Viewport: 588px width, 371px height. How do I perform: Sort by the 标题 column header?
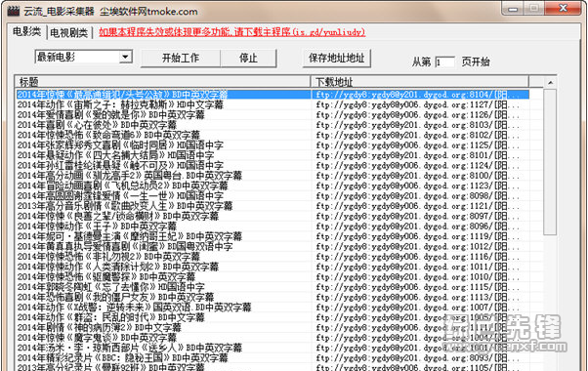(x=162, y=82)
